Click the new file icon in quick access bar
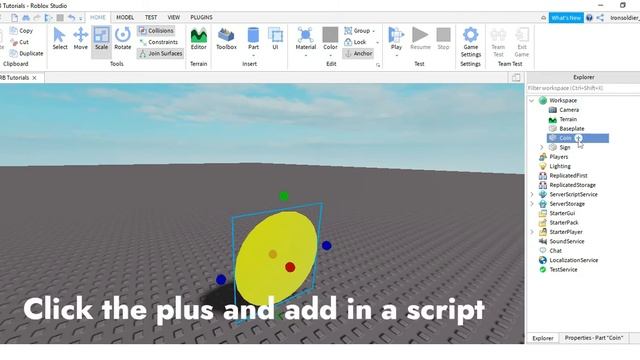This screenshot has height=360, width=640. click(x=14, y=18)
